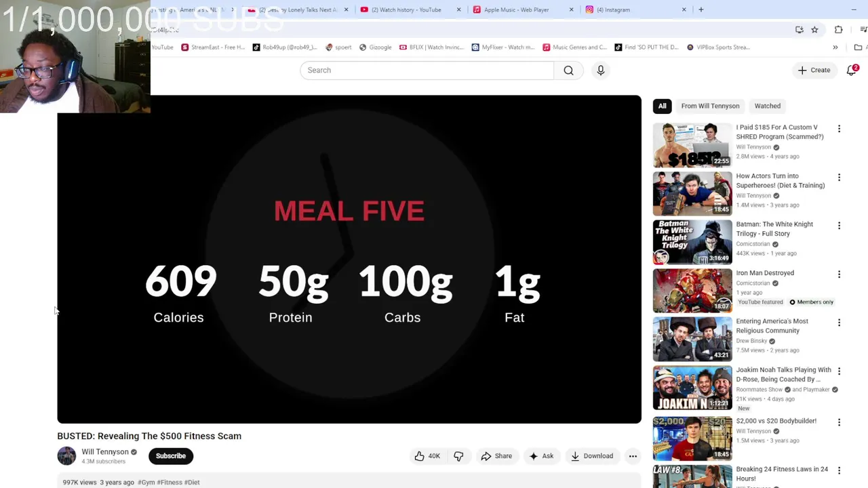868x488 pixels.
Task: Switch to the Instagram tab
Action: (635, 9)
